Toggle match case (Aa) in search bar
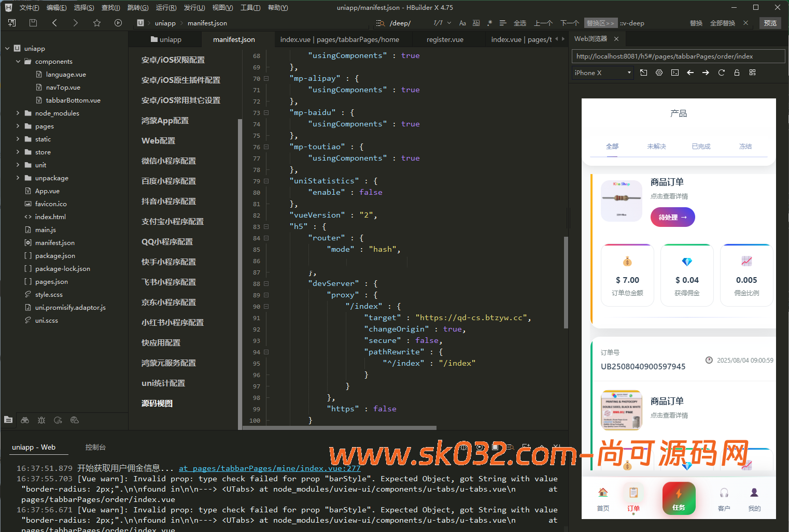 [x=462, y=23]
